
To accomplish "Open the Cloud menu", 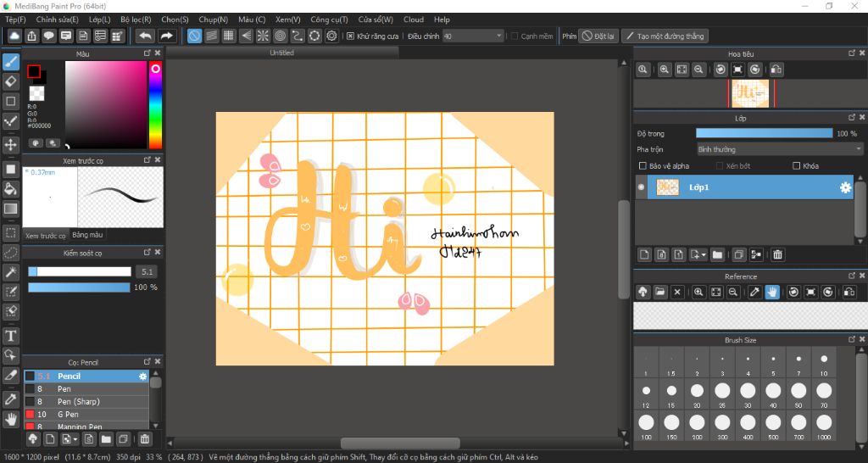I will pos(413,20).
